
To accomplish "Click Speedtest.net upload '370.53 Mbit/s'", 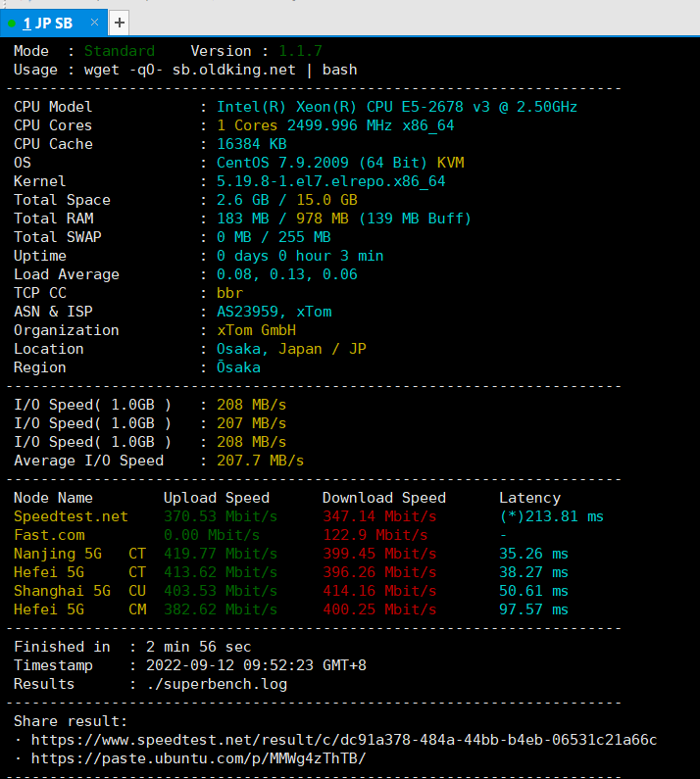I will [221, 516].
